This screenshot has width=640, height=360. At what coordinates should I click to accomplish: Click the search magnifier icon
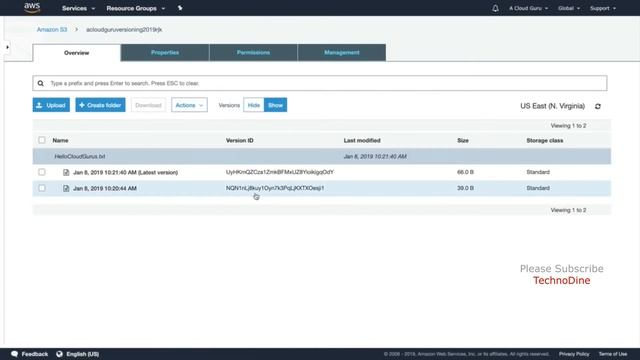[41, 83]
